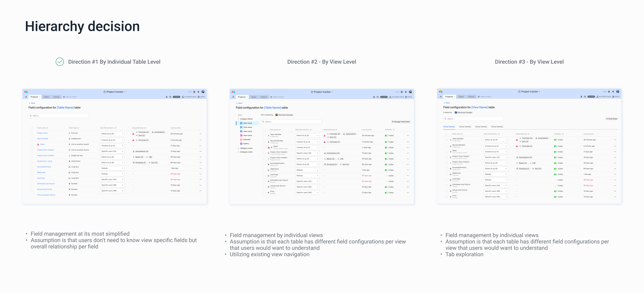644x293 pixels.
Task: Open Specific users (24) dropdown in Direction #1
Action: pyautogui.click(x=112, y=180)
